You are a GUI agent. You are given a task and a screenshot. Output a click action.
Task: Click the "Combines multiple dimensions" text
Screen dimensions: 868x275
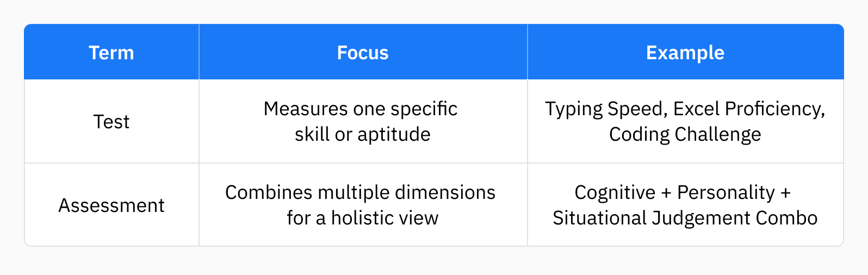point(360,192)
